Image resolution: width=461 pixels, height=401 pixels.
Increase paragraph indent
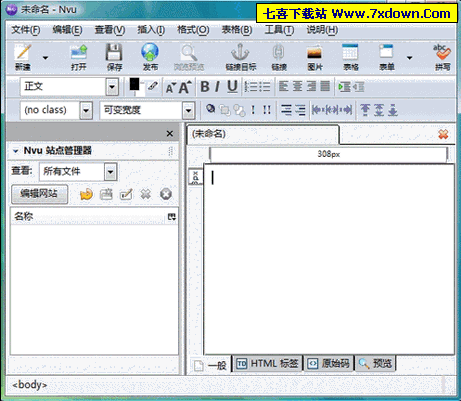click(x=344, y=87)
